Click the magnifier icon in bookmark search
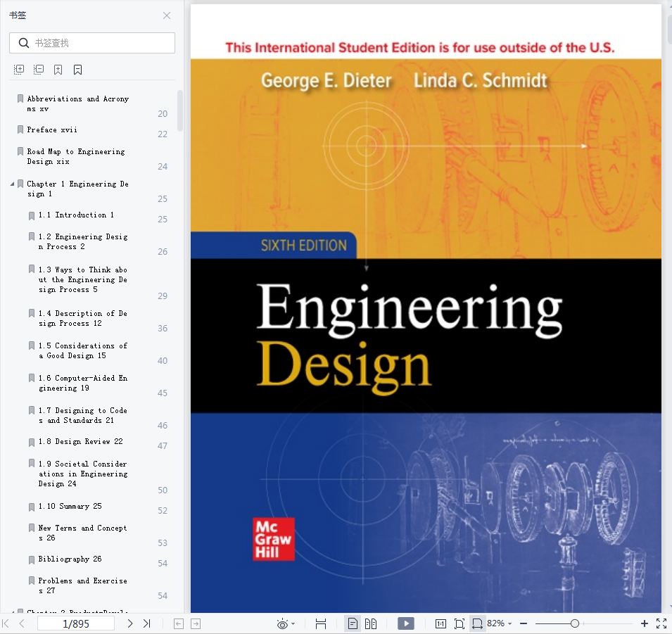Screen dimensions: 672x634 coord(23,43)
